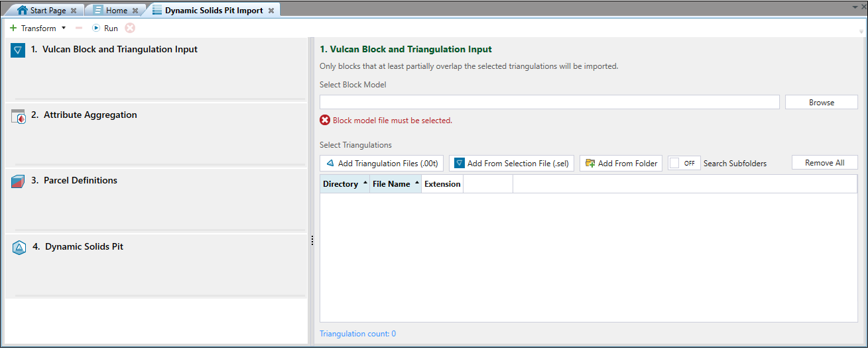
Task: Run the import workflow
Action: pos(105,28)
